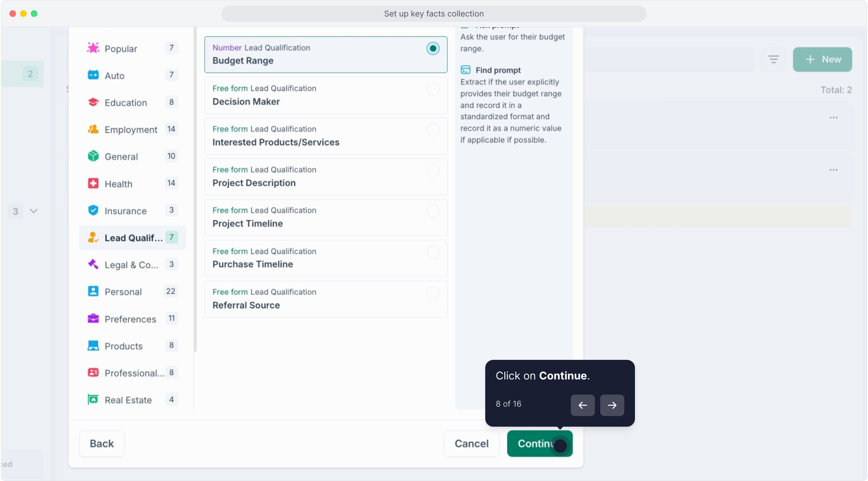Viewport: 868px width, 481px height.
Task: Click the Real Estate icon
Action: click(x=93, y=400)
